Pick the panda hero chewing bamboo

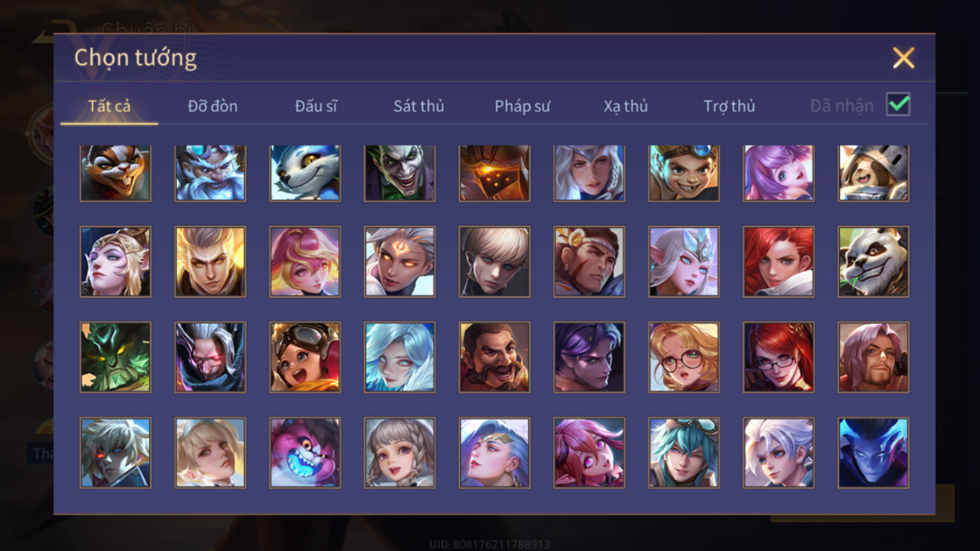click(873, 261)
